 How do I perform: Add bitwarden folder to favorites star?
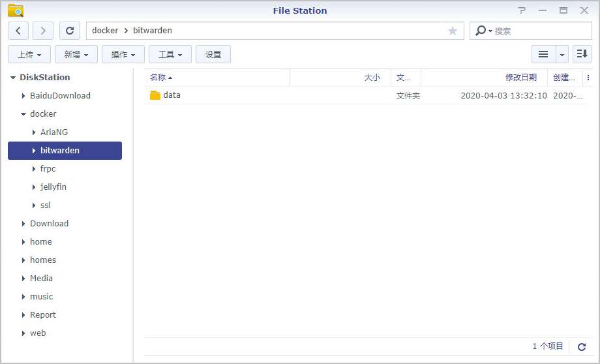(x=453, y=31)
